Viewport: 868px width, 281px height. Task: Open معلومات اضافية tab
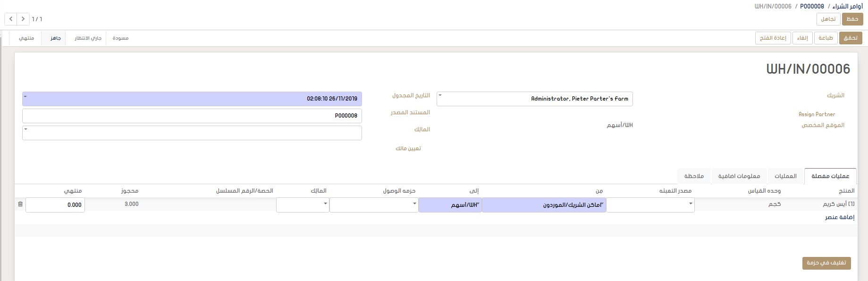click(739, 176)
